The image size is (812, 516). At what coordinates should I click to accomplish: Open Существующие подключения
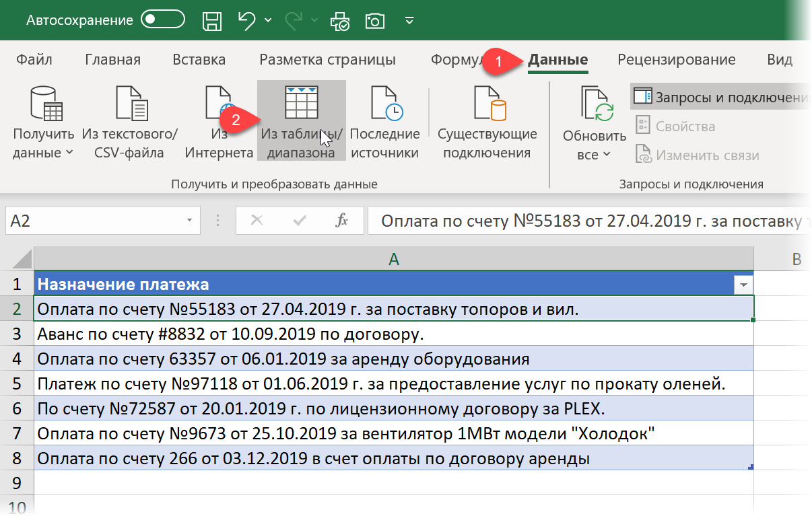(487, 122)
